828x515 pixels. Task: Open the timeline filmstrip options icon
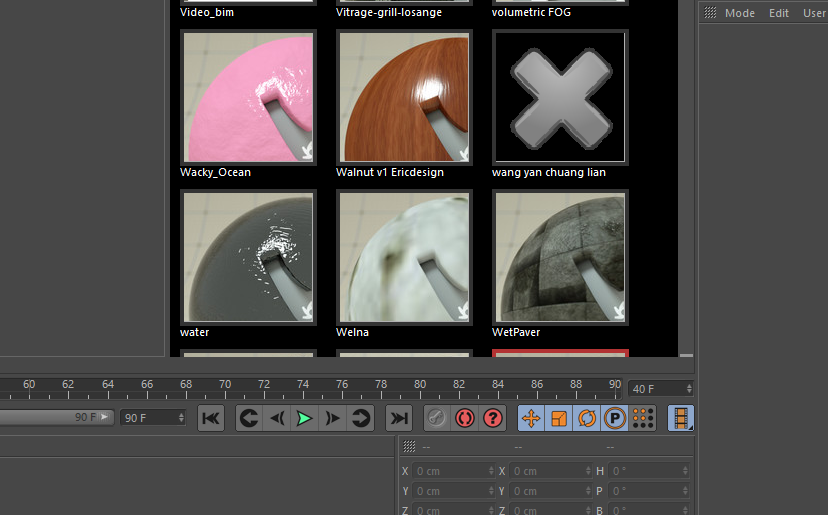(x=681, y=418)
